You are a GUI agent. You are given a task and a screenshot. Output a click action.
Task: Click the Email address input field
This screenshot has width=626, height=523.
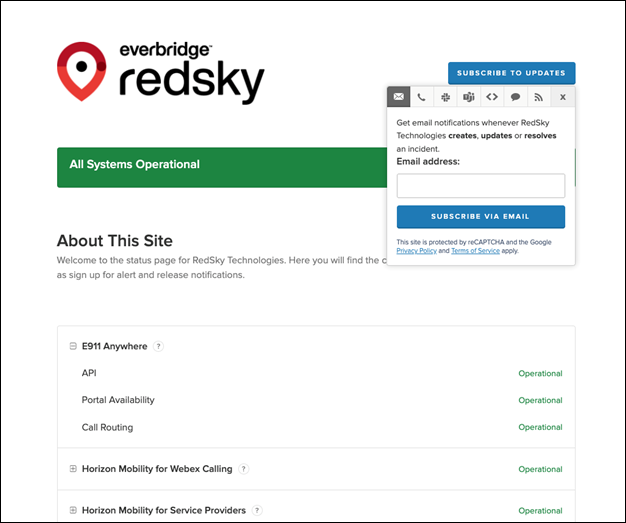(481, 186)
